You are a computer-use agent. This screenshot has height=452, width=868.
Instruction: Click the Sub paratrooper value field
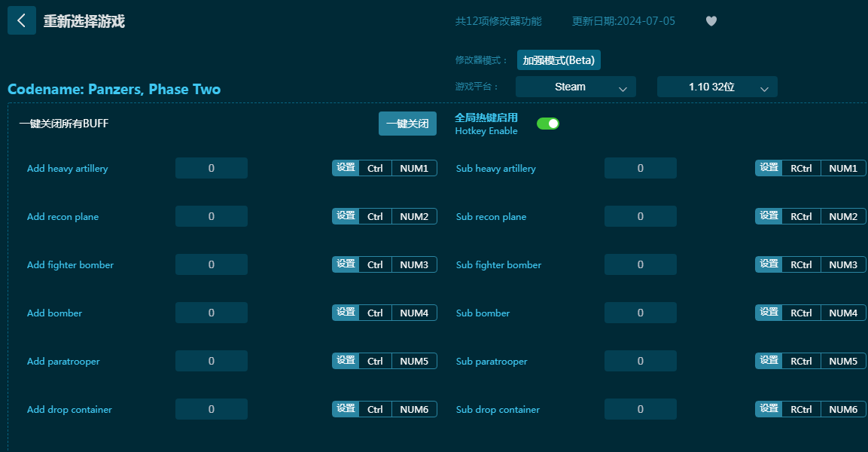pos(641,361)
